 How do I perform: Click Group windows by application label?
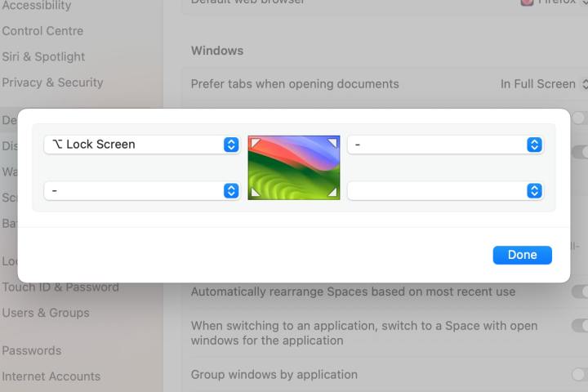click(x=274, y=374)
